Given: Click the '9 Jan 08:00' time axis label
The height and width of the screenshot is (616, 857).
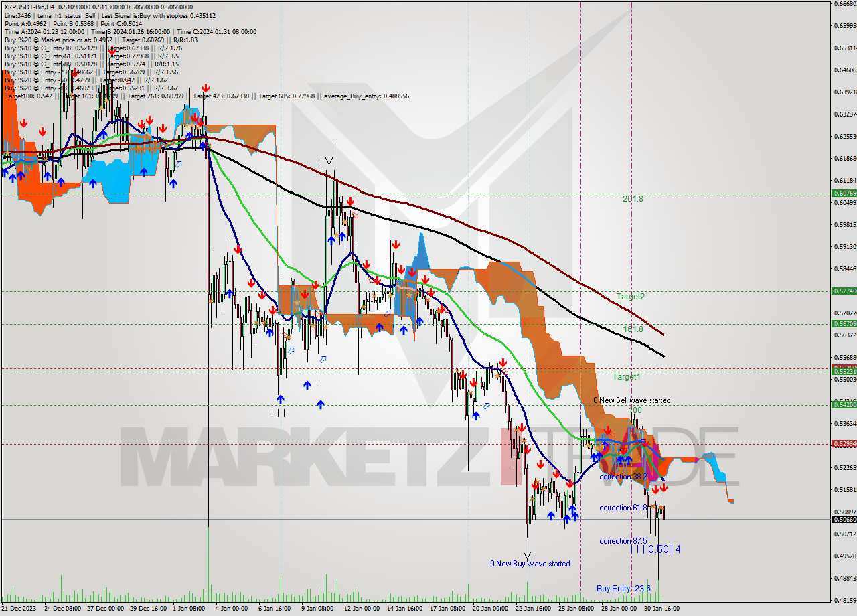Looking at the screenshot, I should pos(317,609).
